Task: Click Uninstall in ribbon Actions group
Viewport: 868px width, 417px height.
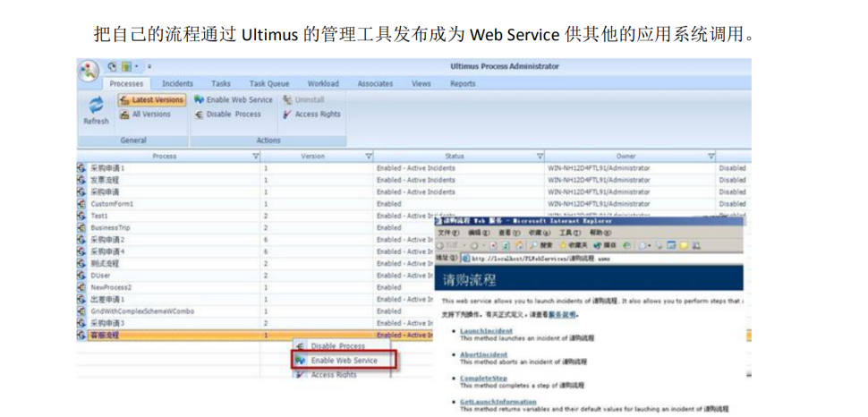Action: click(303, 99)
